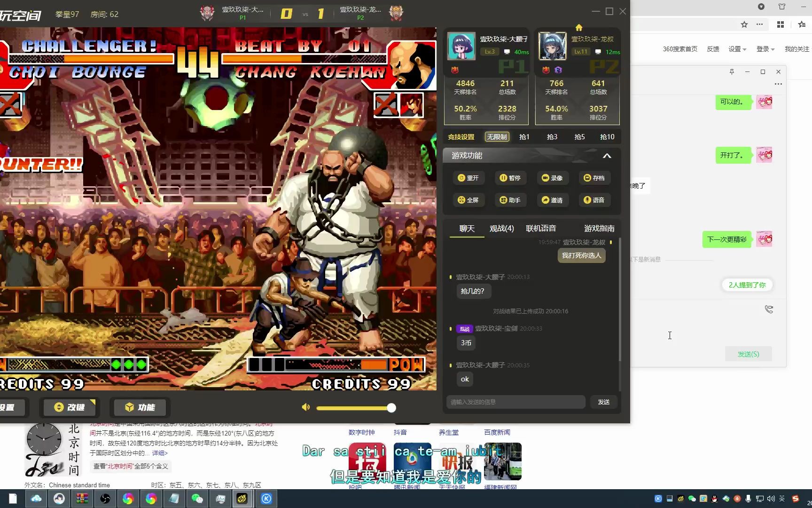
Task: Click the microphone tray icon
Action: point(748,499)
